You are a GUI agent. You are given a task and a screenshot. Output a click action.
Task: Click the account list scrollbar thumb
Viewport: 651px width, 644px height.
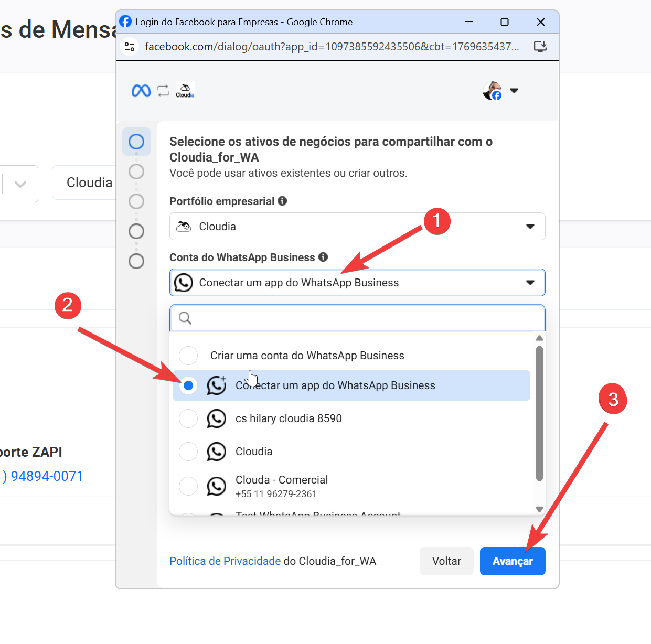539,413
